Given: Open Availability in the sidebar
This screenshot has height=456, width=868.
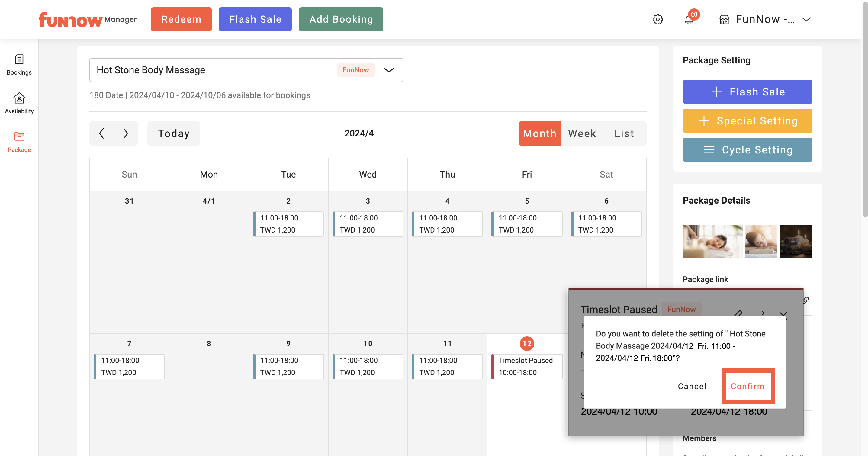Looking at the screenshot, I should (x=19, y=104).
